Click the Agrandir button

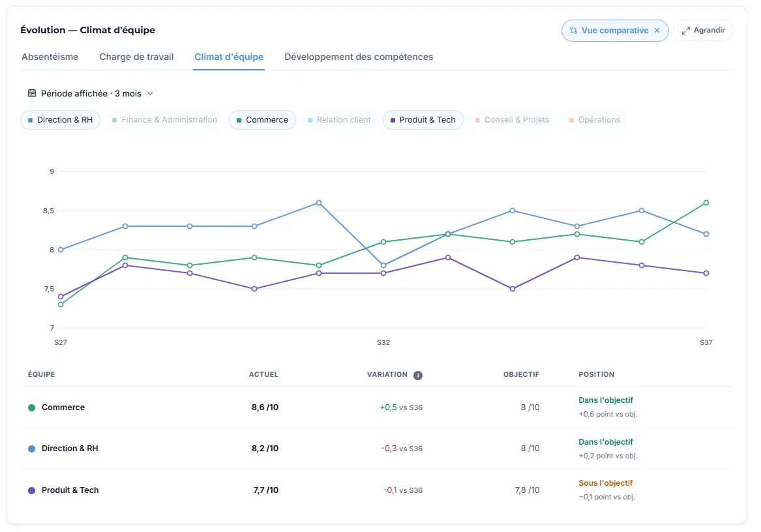pos(703,31)
